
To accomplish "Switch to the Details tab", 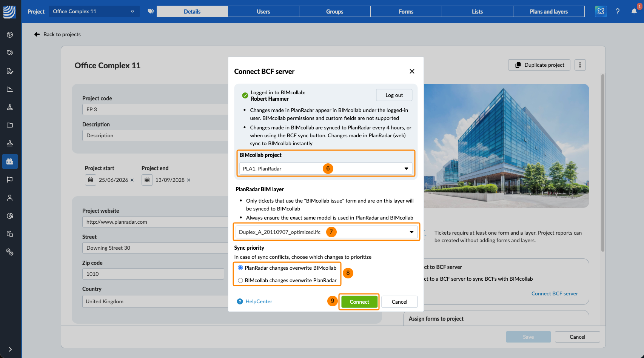I will (x=192, y=11).
